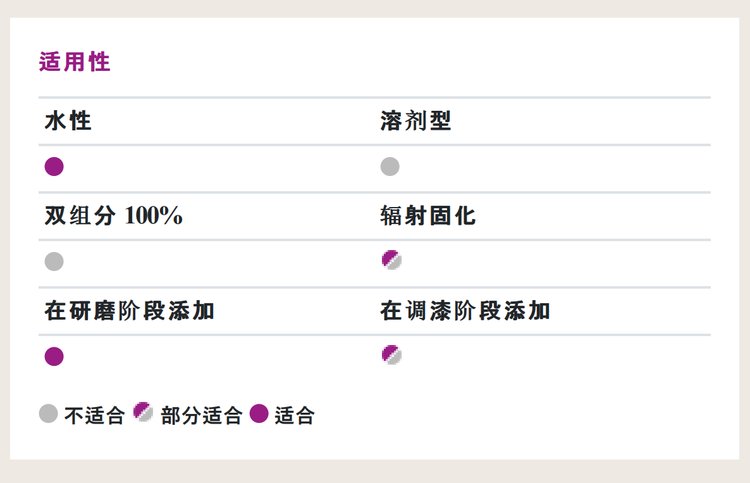This screenshot has height=483, width=750.
Task: Click the 适用性 section title
Action: [x=75, y=62]
